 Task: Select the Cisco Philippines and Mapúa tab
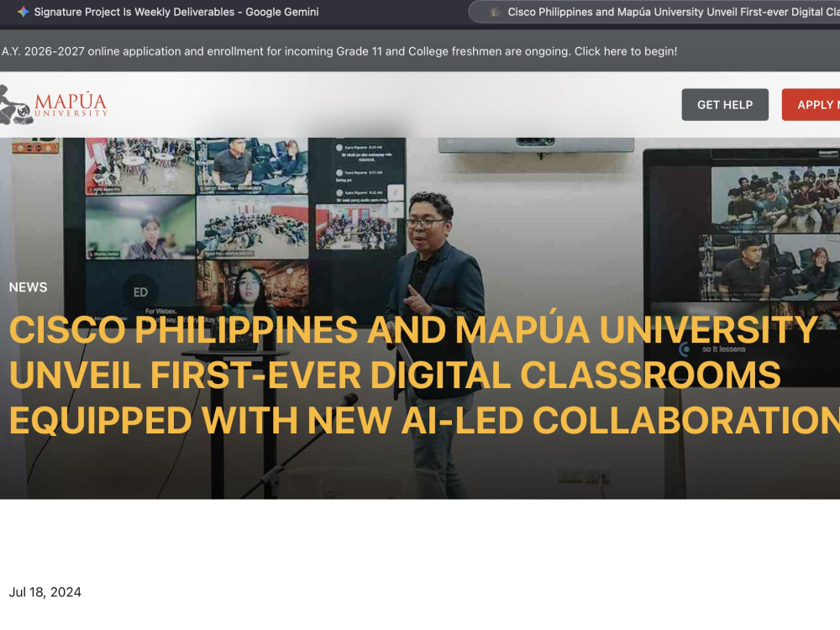point(656,12)
